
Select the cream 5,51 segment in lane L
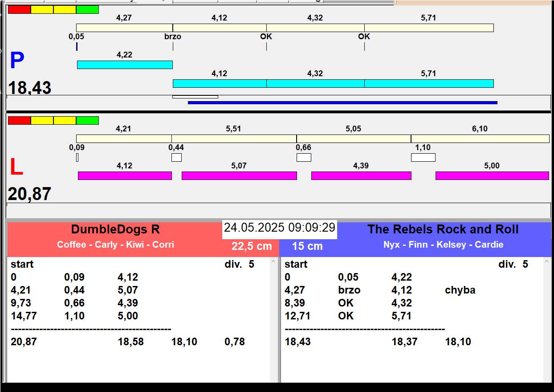tap(234, 139)
